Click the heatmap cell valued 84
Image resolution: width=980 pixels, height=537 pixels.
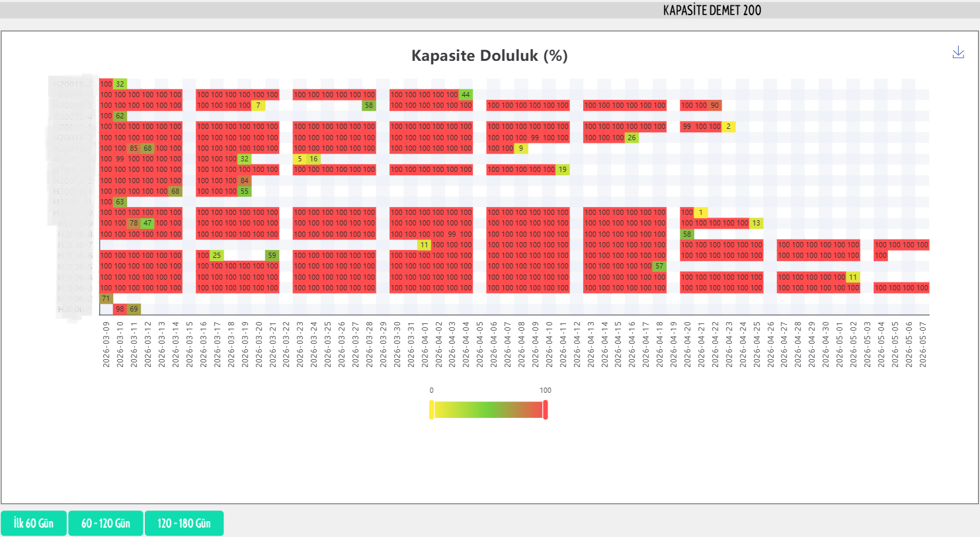point(245,181)
